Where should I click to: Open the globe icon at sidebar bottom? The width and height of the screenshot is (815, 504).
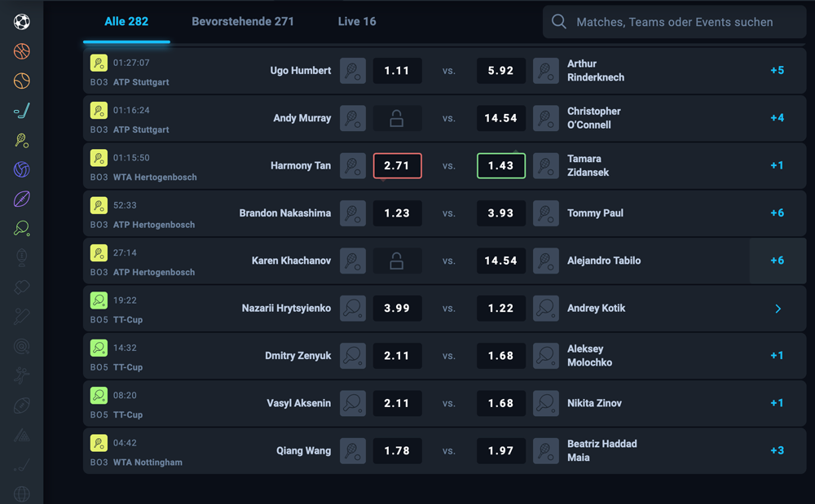click(x=20, y=493)
